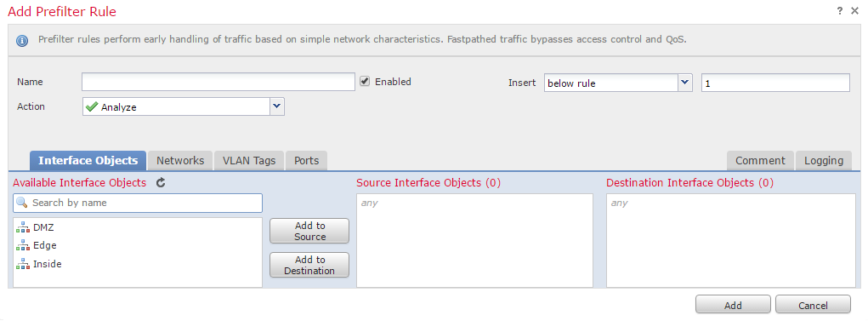Open the Comment tab
The height and width of the screenshot is (321, 868).
pyautogui.click(x=760, y=161)
